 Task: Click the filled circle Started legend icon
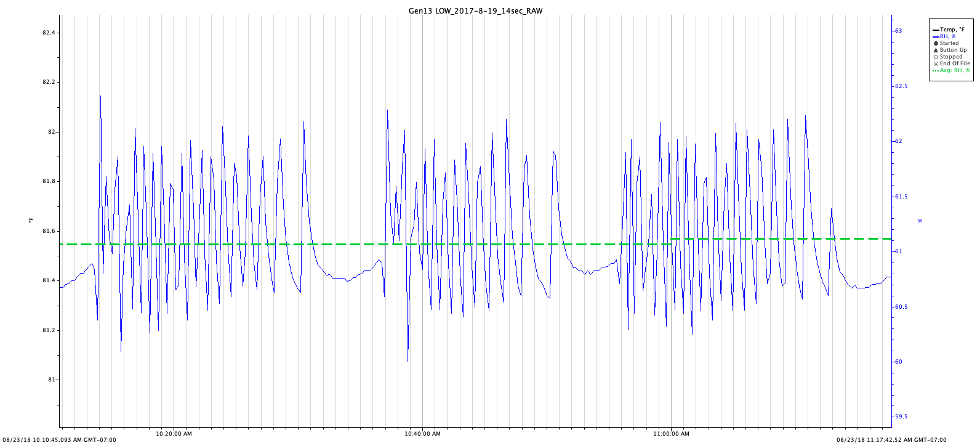[x=936, y=43]
